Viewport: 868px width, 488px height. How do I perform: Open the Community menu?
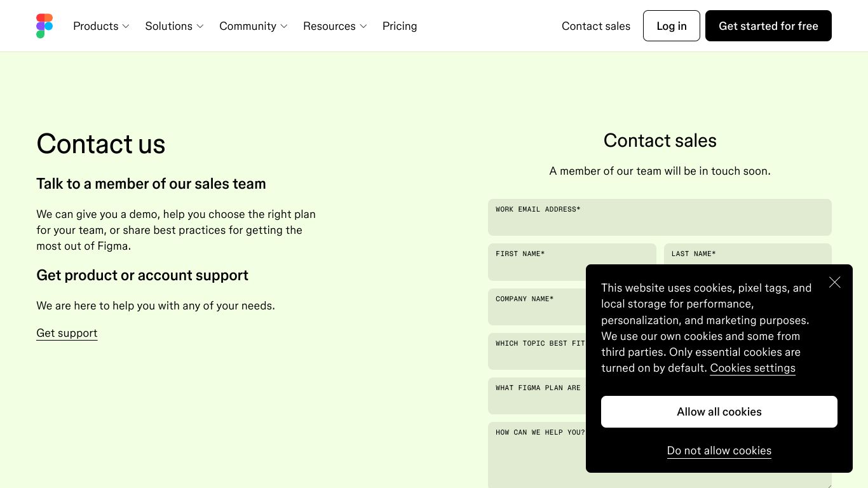pyautogui.click(x=254, y=26)
